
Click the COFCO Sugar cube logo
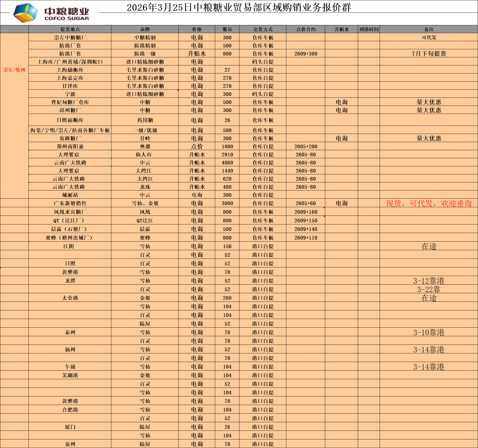click(x=25, y=13)
